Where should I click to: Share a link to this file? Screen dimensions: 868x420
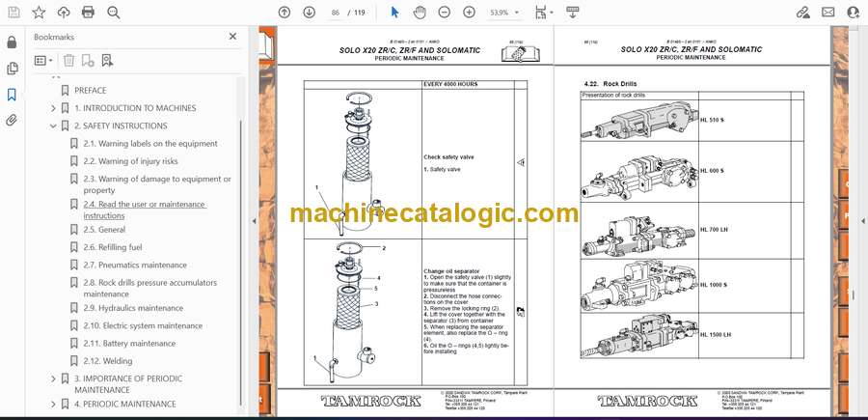(803, 13)
